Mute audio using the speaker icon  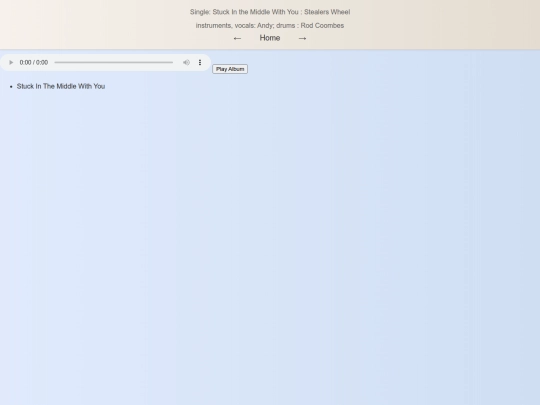click(186, 62)
